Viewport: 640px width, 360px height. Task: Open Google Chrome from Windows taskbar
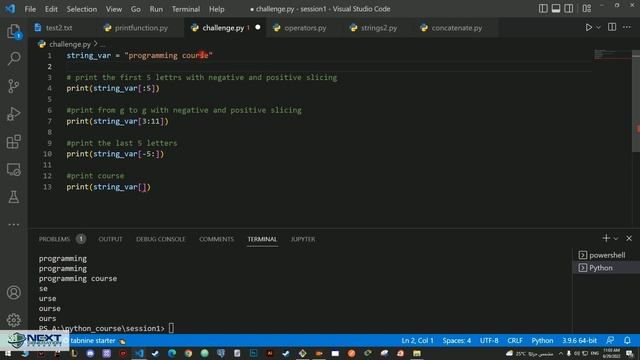(188, 353)
